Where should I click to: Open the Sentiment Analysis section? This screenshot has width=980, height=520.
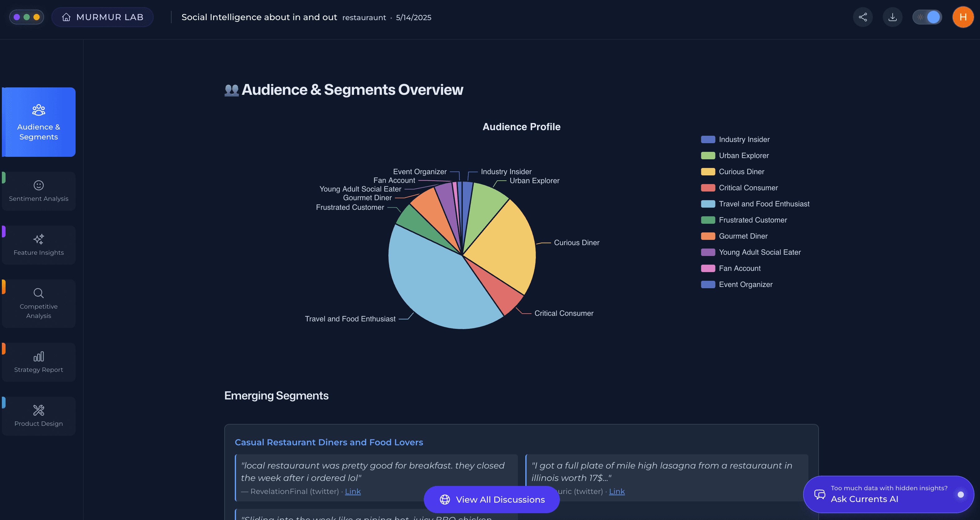[x=38, y=191]
